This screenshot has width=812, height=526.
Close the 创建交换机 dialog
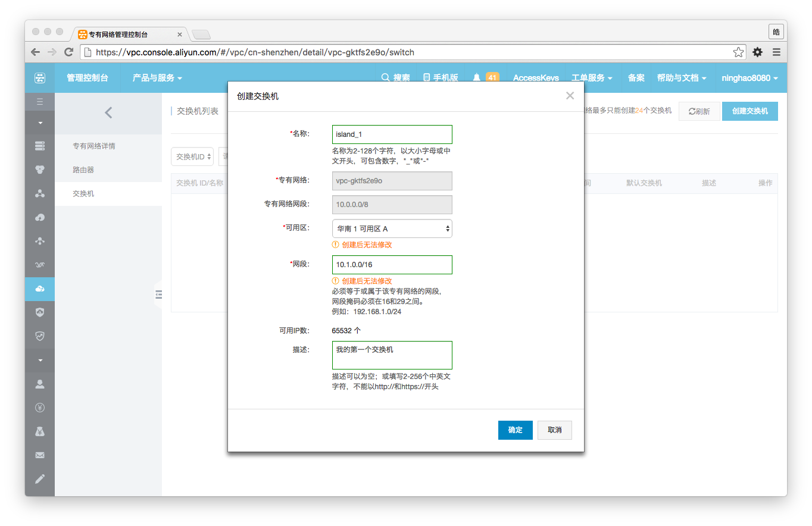pyautogui.click(x=570, y=96)
